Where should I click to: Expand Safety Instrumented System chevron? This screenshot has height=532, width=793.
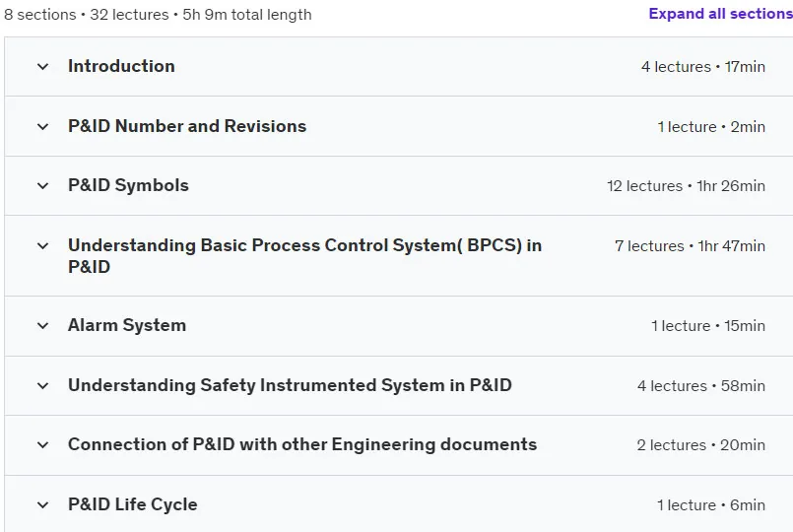tap(43, 386)
